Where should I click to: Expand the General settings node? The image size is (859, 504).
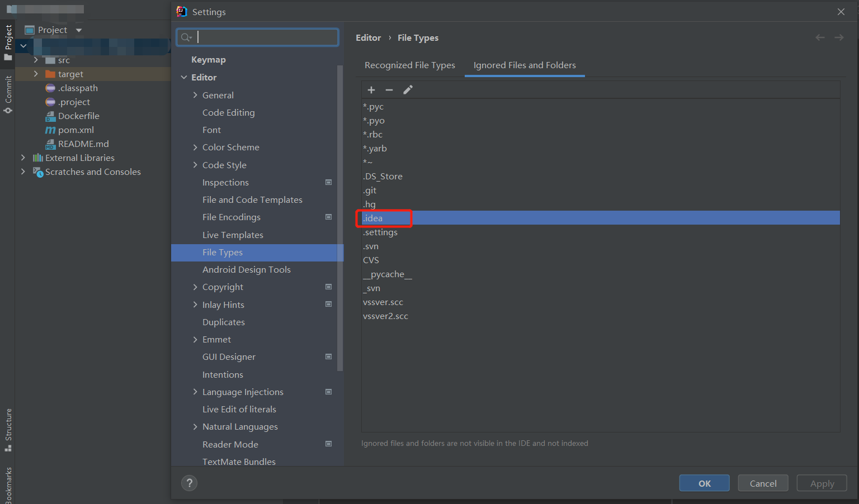pos(195,95)
